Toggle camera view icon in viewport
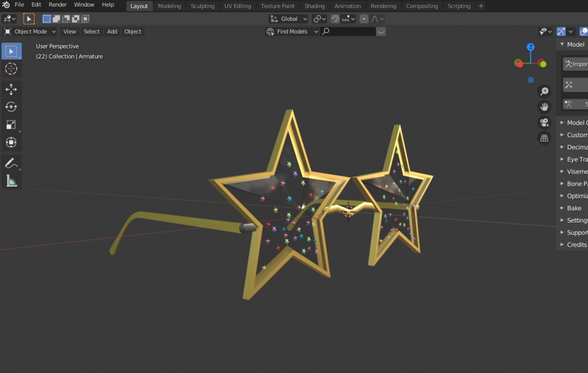The height and width of the screenshot is (373, 588). pyautogui.click(x=544, y=122)
